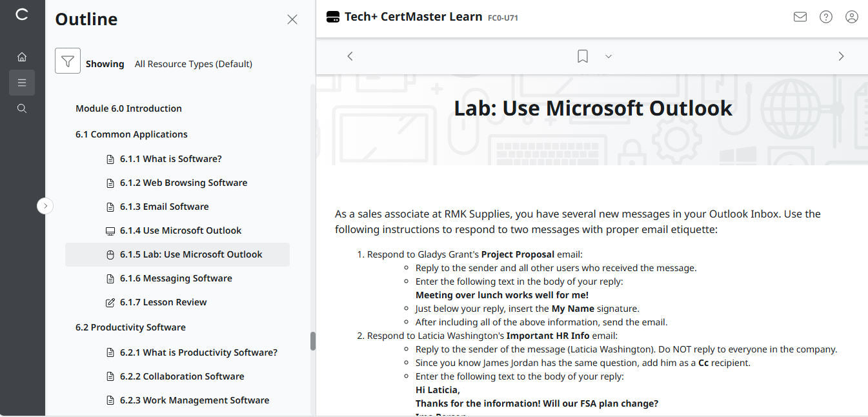Open the help question mark icon
Viewport: 868px width, 417px height.
(x=826, y=17)
